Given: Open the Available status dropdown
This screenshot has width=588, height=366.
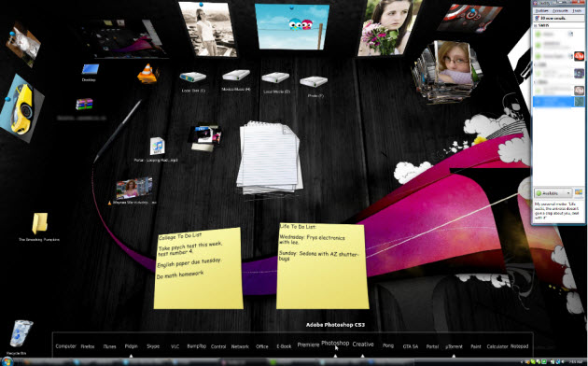Looking at the screenshot, I should pos(553,193).
